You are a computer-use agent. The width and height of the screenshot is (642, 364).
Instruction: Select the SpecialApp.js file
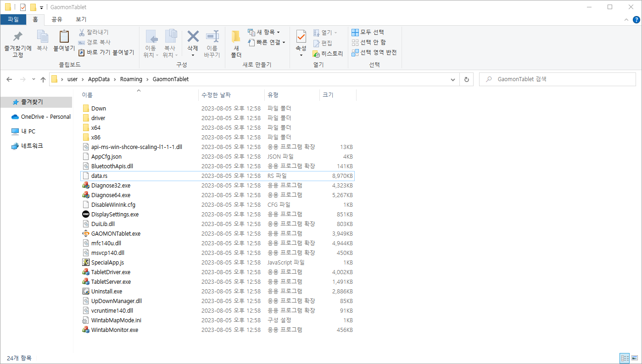[x=217, y=262]
